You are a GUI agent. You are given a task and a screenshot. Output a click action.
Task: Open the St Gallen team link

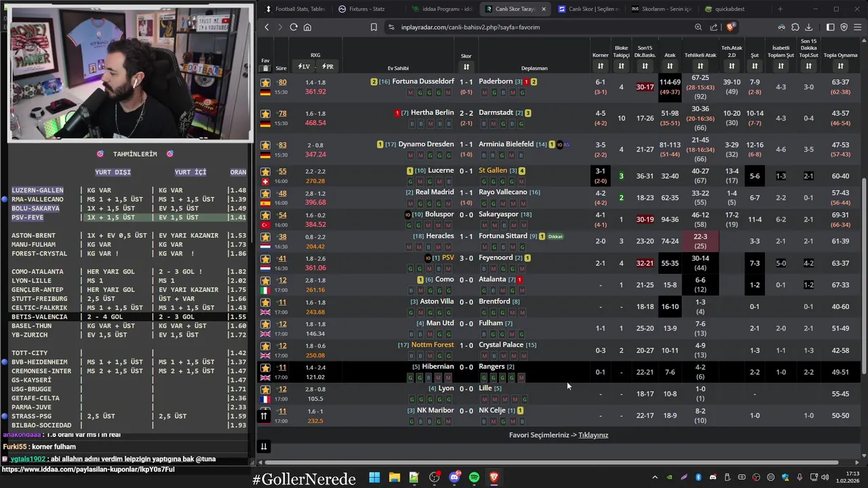click(x=493, y=171)
